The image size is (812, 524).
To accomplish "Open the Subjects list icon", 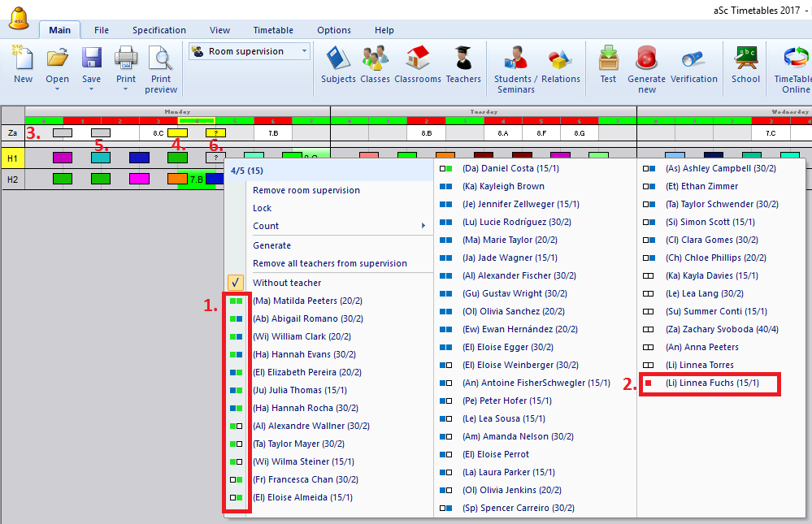I will (x=338, y=64).
